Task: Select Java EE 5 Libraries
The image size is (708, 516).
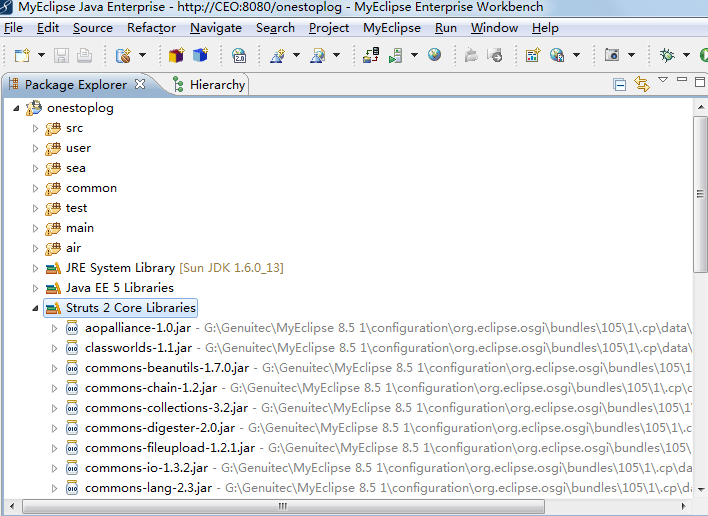Action: (x=120, y=288)
